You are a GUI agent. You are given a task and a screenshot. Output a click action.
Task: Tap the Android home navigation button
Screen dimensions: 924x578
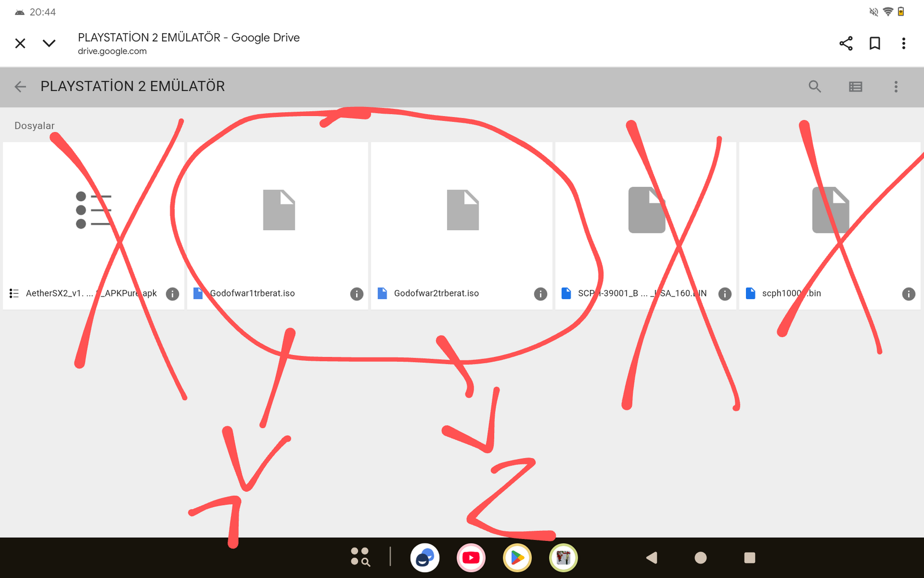pyautogui.click(x=700, y=558)
